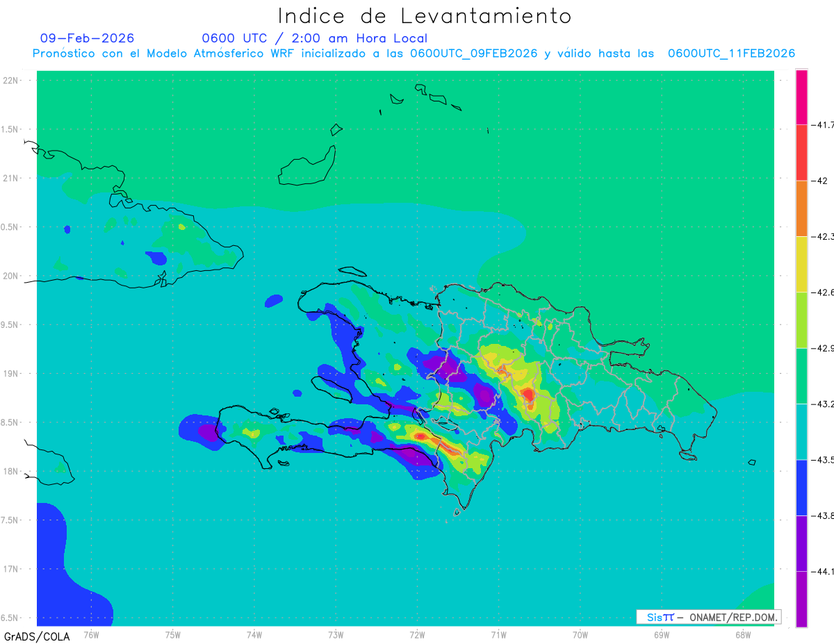Click legend value '-43.8'
The width and height of the screenshot is (834, 644).
point(823,515)
